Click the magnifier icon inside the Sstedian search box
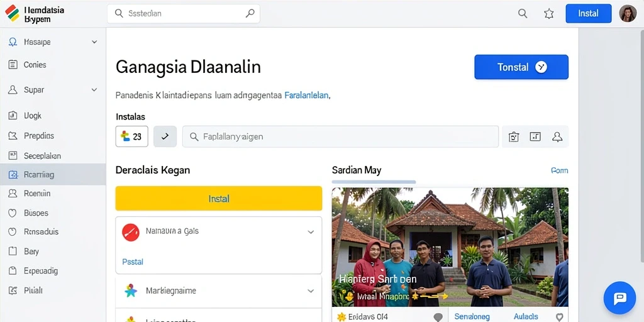This screenshot has width=644, height=322. 119,14
